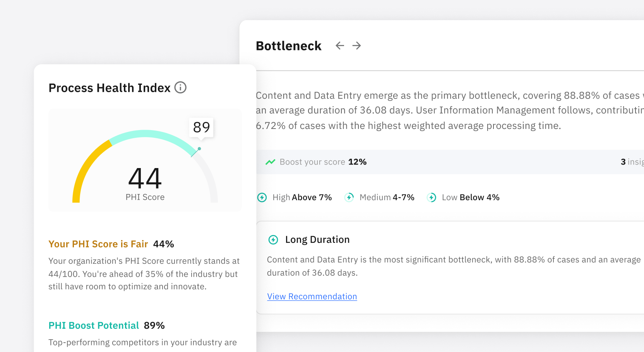Click the 89% Boost Potential value
Viewport: 644px width, 352px height.
(x=154, y=325)
